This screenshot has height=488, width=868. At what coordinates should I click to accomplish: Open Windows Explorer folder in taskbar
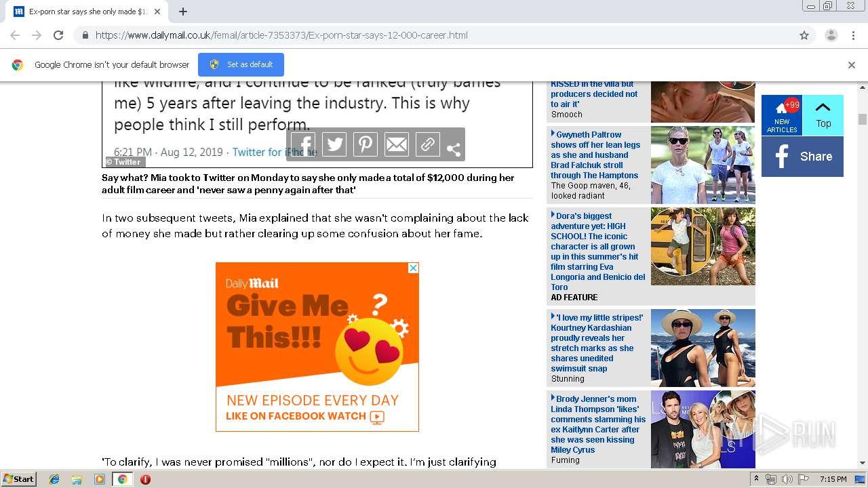(x=77, y=479)
